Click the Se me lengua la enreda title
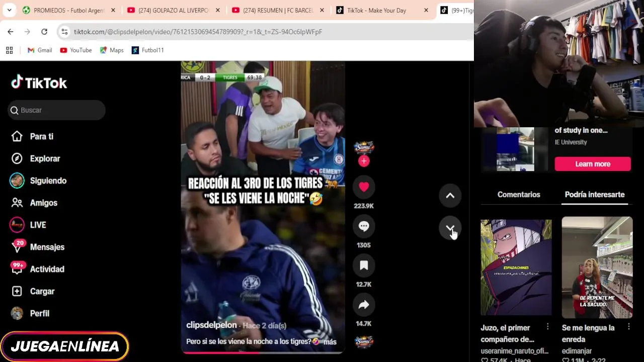Image resolution: width=644 pixels, height=362 pixels. [x=588, y=333]
